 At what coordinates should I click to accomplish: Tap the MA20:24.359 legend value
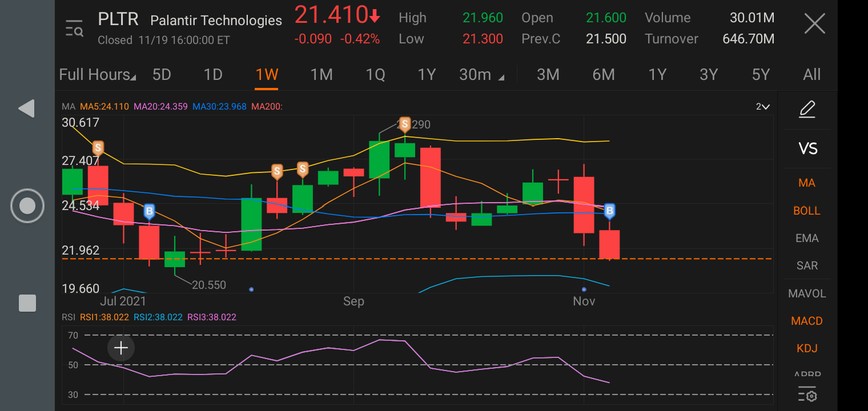pos(160,106)
